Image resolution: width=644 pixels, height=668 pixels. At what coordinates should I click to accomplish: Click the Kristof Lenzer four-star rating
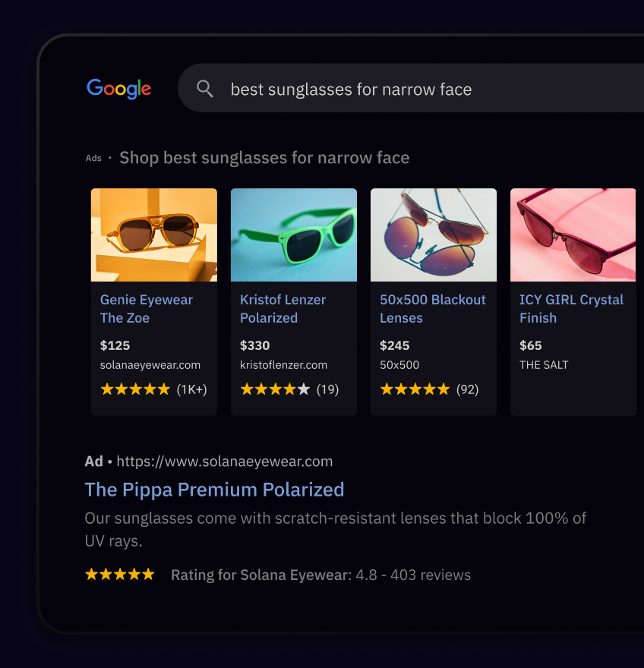(275, 389)
